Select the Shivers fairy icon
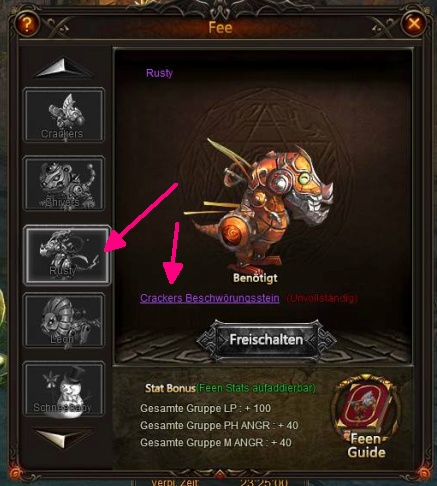Image resolution: width=437 pixels, height=486 pixels. [64, 184]
